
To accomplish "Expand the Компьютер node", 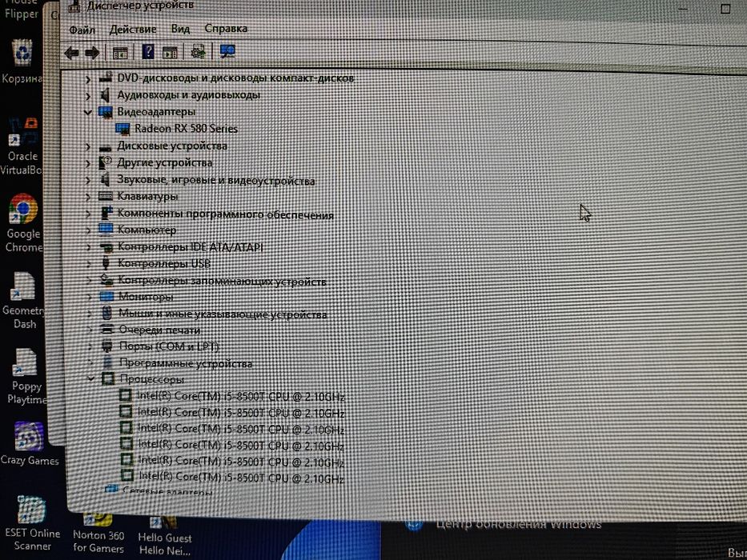I will [88, 230].
